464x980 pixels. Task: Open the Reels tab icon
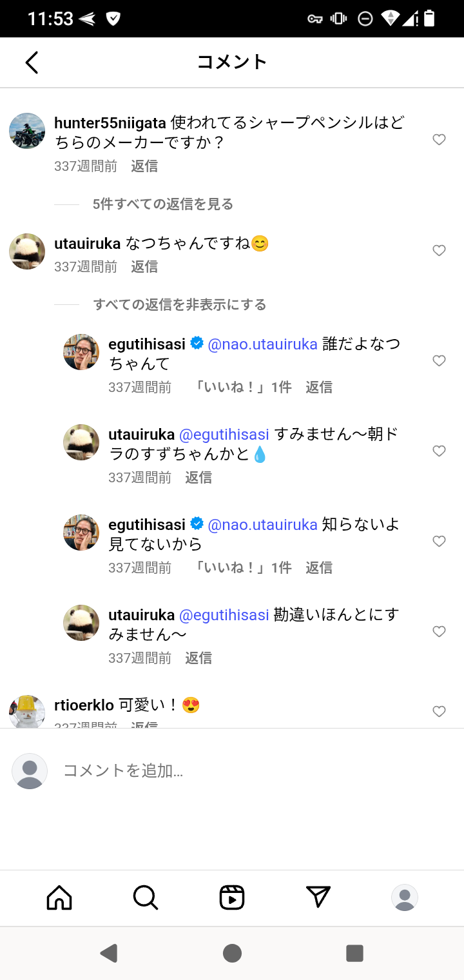coord(232,897)
